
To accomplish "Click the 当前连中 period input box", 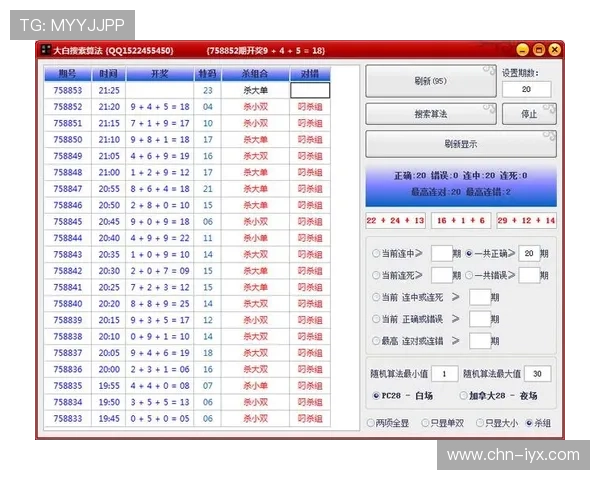I will pyautogui.click(x=442, y=253).
